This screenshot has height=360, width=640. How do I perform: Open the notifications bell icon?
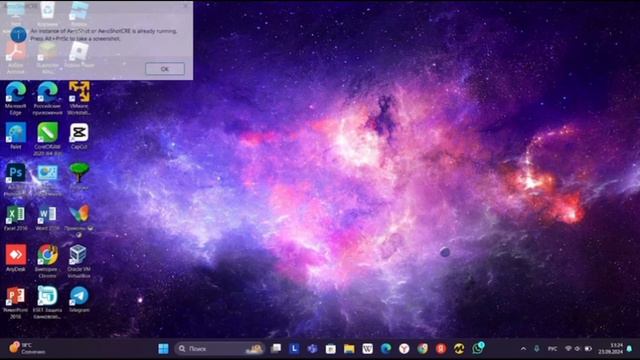coord(629,349)
